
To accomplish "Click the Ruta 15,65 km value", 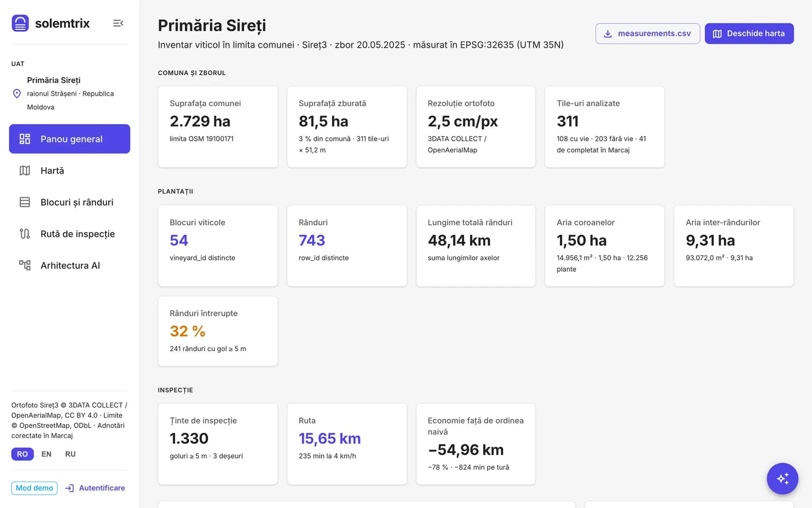I will click(x=329, y=438).
